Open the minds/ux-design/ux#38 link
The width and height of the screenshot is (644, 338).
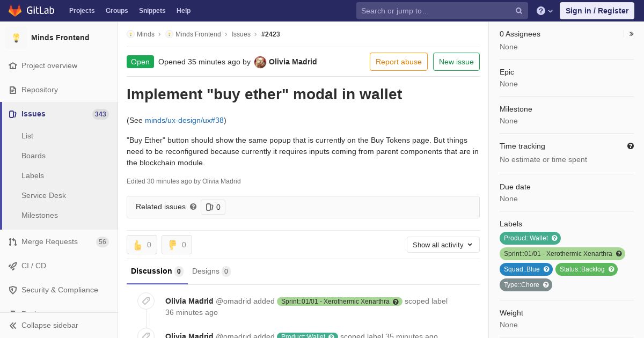[x=184, y=120]
